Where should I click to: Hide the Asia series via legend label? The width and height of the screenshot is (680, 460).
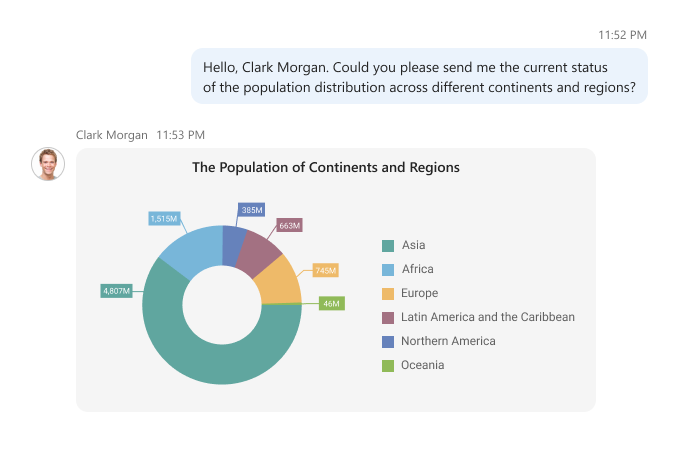(x=414, y=245)
